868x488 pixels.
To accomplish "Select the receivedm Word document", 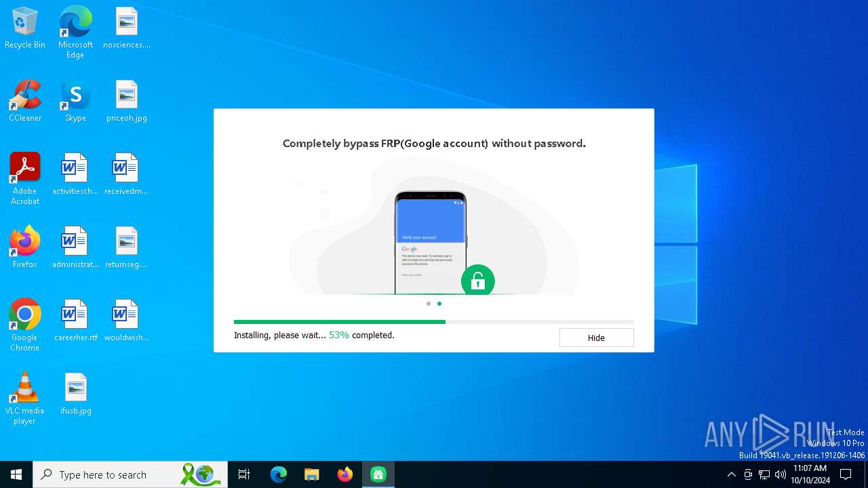I will click(x=126, y=174).
